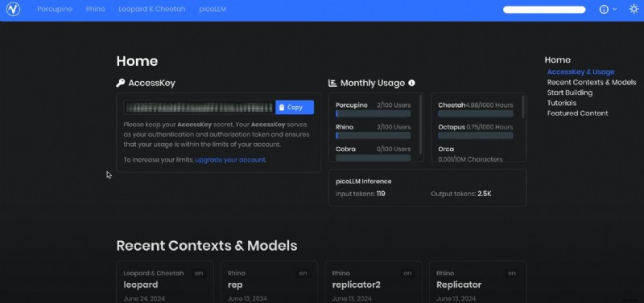The image size is (644, 303).
Task: Click the Porcupine 2/100 Users text
Action: pyautogui.click(x=394, y=105)
